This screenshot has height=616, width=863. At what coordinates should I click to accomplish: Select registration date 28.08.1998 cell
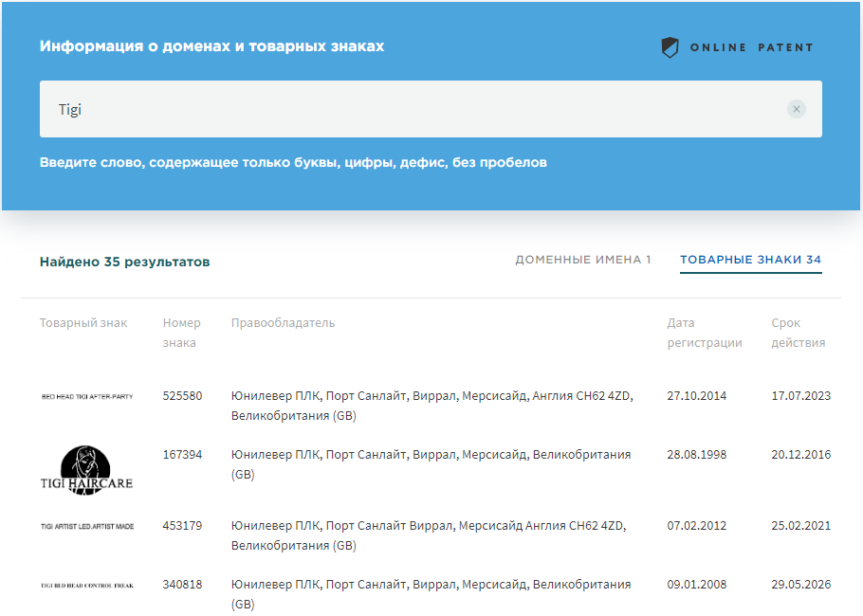click(696, 455)
